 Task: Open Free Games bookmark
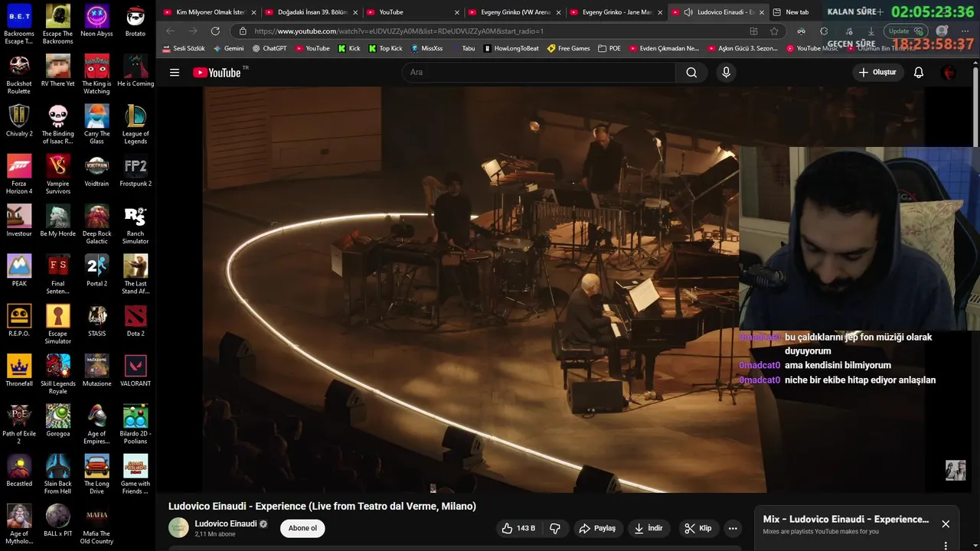point(568,48)
